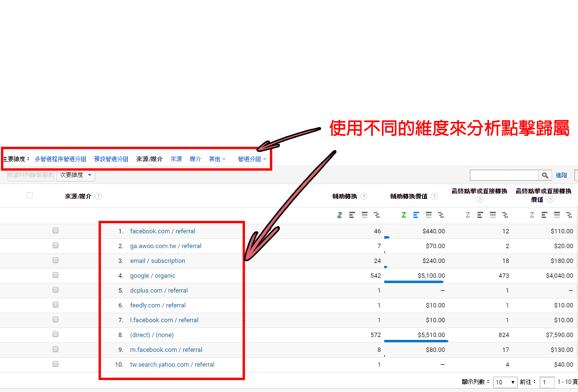
Task: Sort by the 輔助轉換 column header
Action: (345, 196)
